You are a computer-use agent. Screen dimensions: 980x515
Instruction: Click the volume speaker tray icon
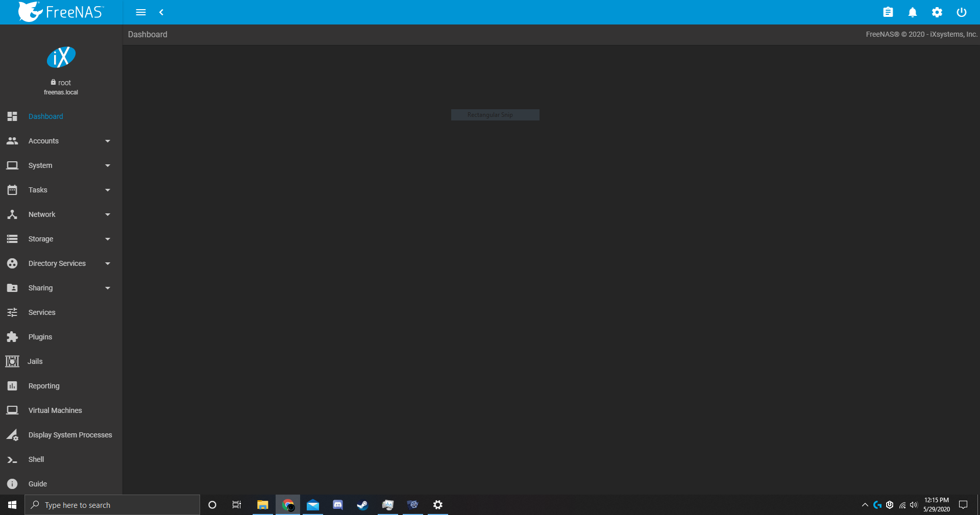914,505
